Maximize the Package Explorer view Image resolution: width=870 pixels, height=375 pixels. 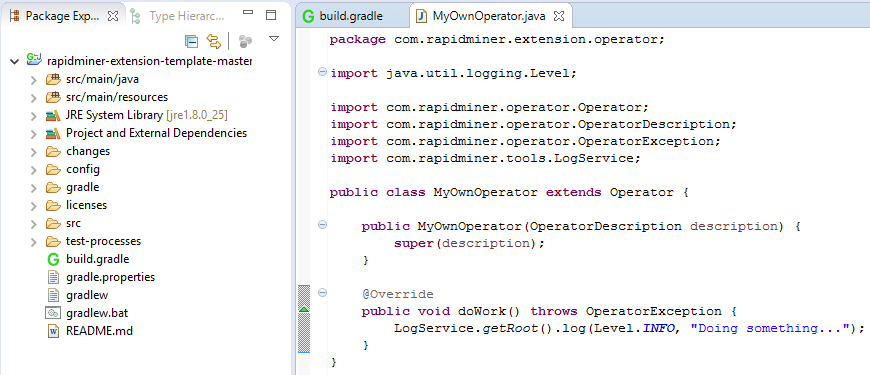click(x=271, y=15)
